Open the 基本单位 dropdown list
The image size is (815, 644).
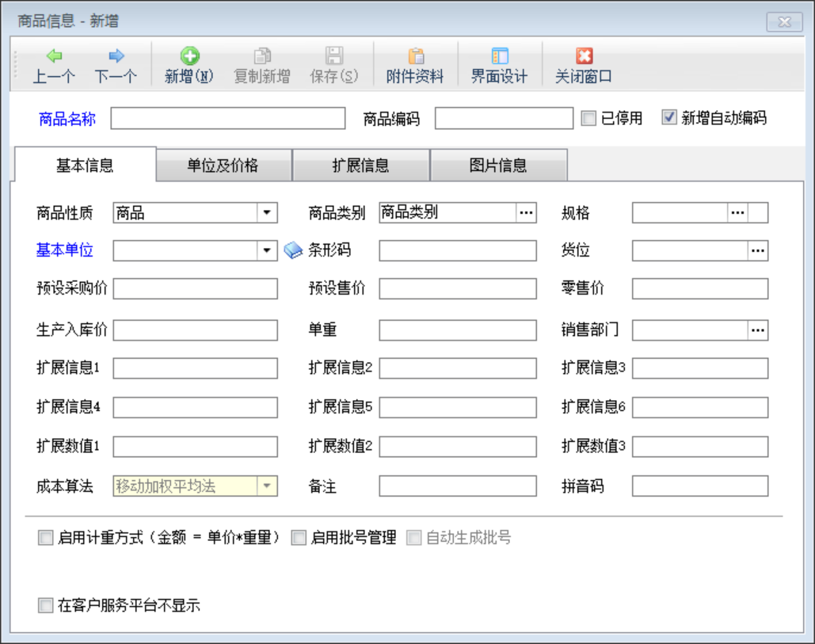pyautogui.click(x=267, y=251)
